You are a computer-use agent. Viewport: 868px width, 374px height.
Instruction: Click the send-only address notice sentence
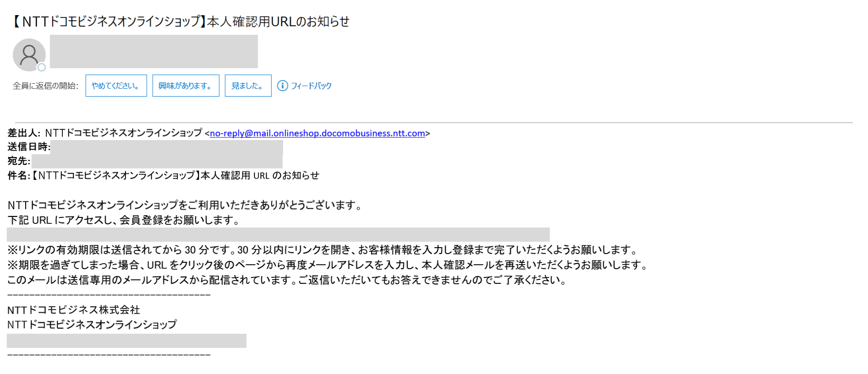click(x=287, y=280)
